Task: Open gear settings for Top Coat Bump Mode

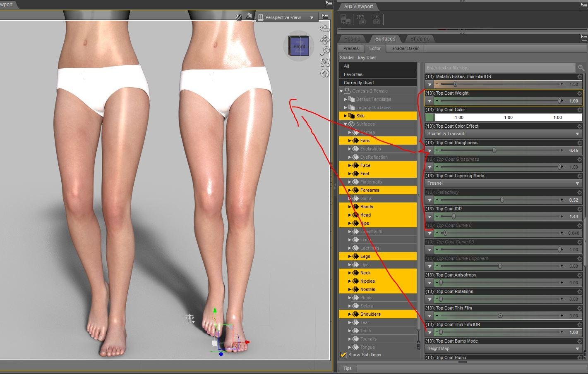Action: point(579,341)
